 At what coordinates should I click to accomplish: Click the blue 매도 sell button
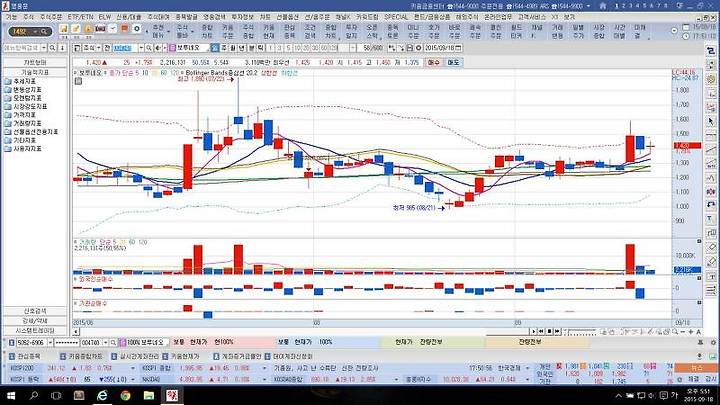[453, 62]
